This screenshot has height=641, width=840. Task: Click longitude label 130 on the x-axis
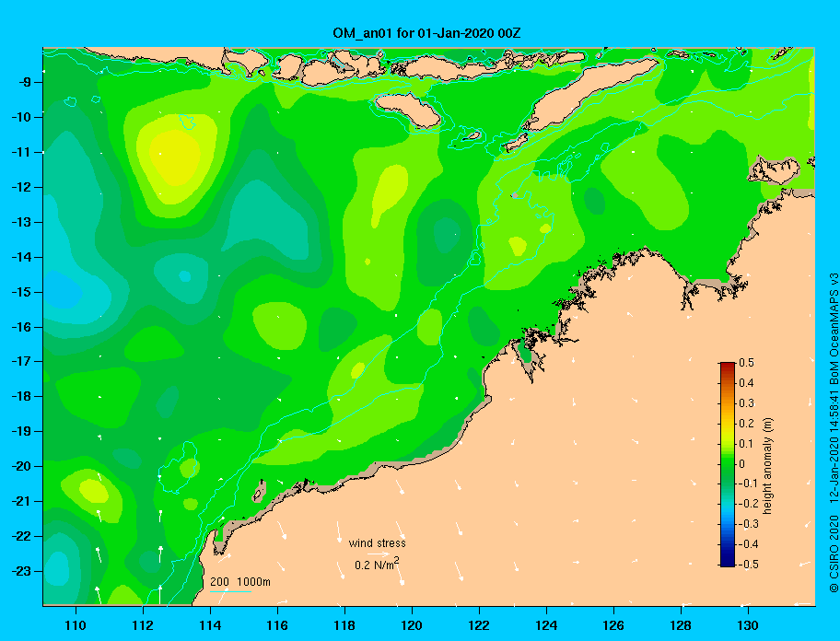748,625
